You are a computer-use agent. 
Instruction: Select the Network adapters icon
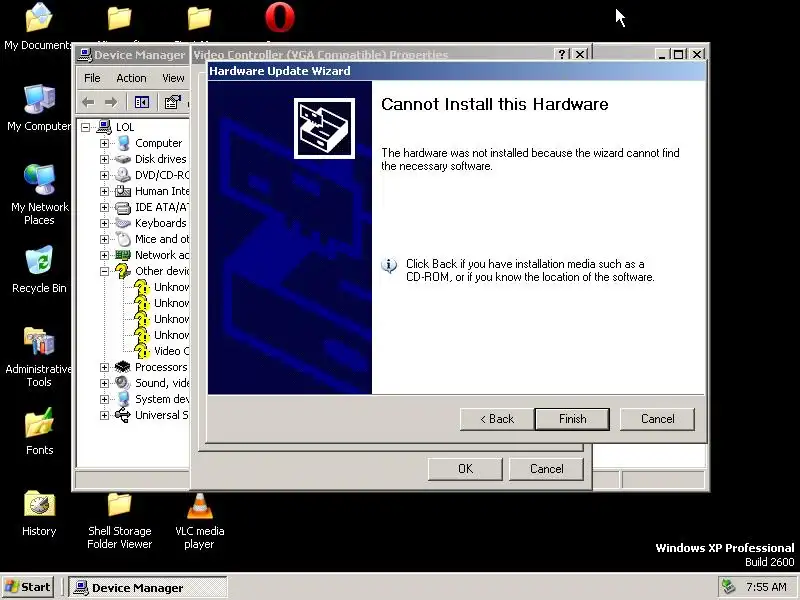(x=122, y=255)
